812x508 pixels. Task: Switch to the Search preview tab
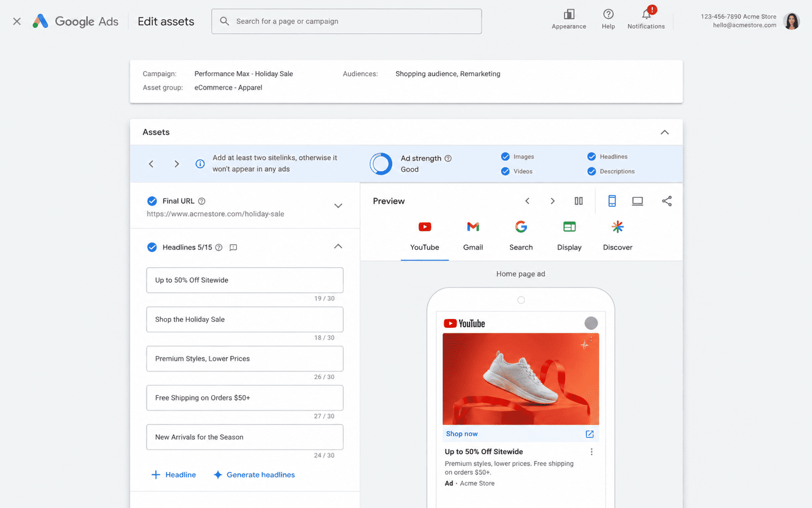tap(521, 237)
